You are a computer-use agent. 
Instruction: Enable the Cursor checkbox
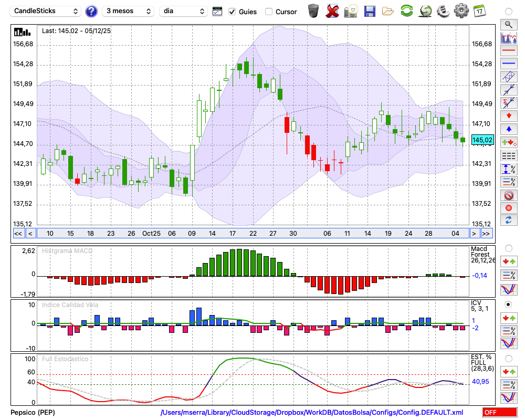pyautogui.click(x=269, y=12)
